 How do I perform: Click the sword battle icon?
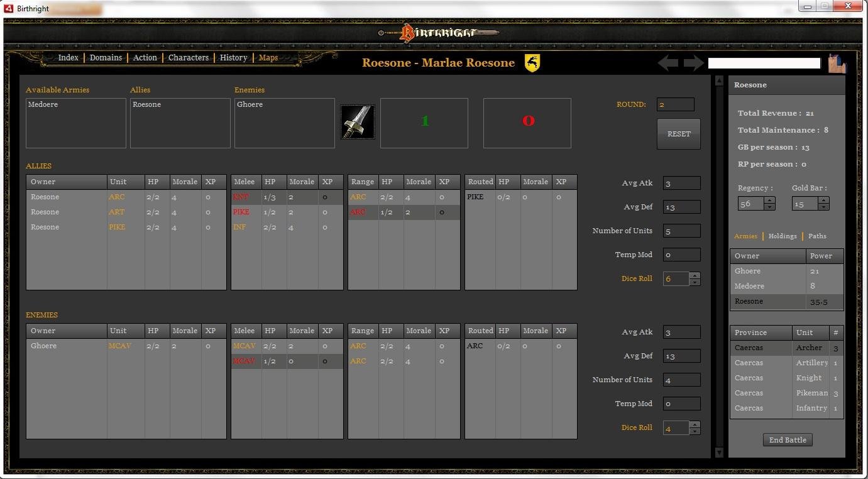coord(358,122)
